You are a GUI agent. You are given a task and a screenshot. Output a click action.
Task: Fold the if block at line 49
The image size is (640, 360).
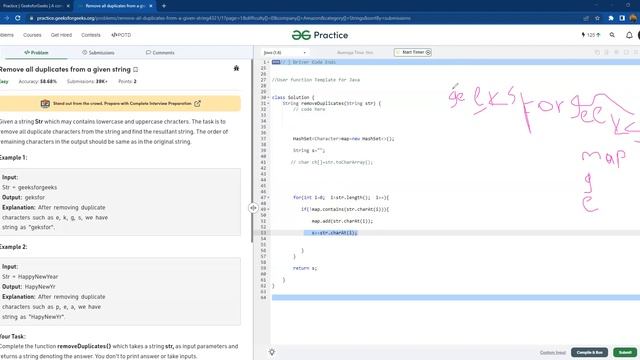[x=268, y=209]
